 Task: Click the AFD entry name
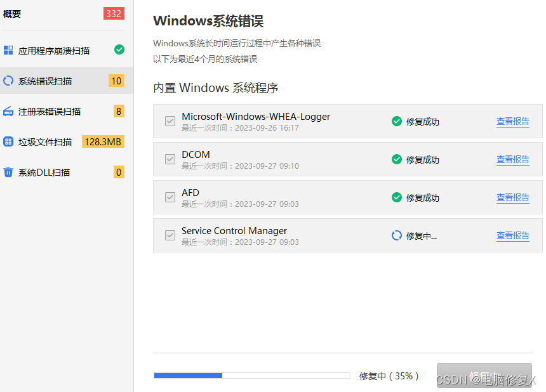190,193
